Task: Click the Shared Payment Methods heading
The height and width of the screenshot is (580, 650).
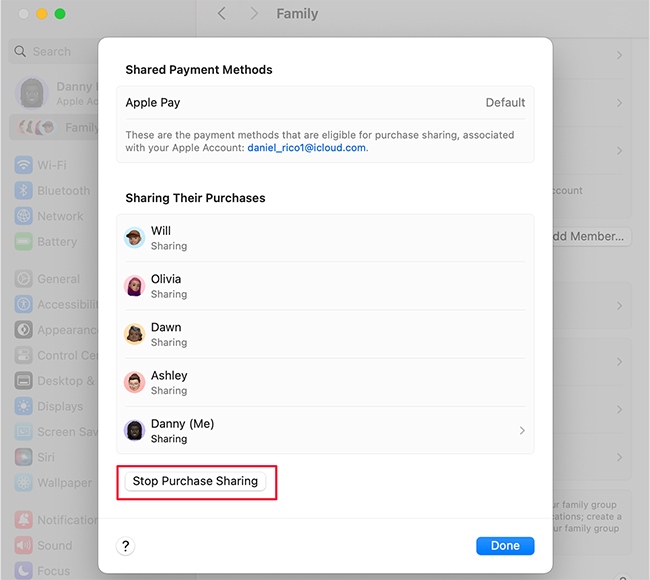Action: tap(199, 70)
